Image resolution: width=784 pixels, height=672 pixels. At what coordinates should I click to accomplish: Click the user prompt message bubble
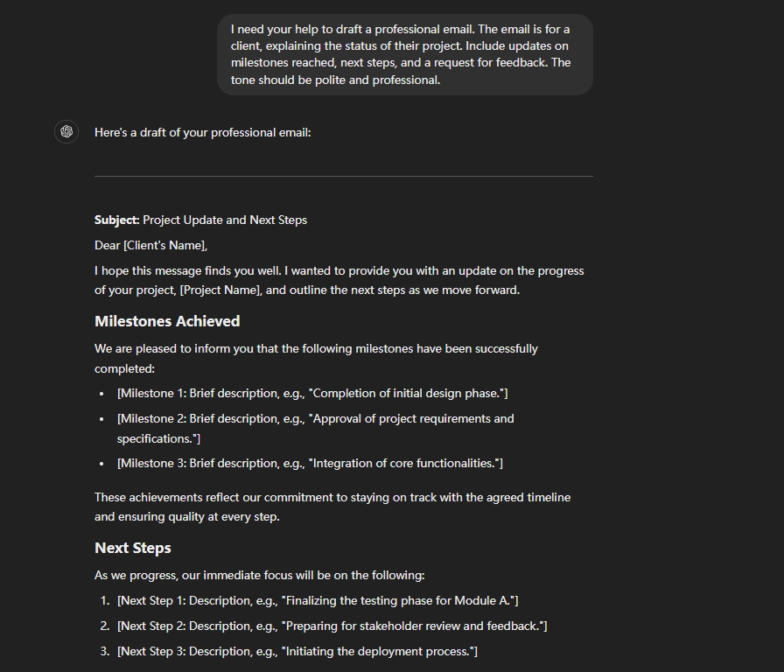(x=404, y=54)
